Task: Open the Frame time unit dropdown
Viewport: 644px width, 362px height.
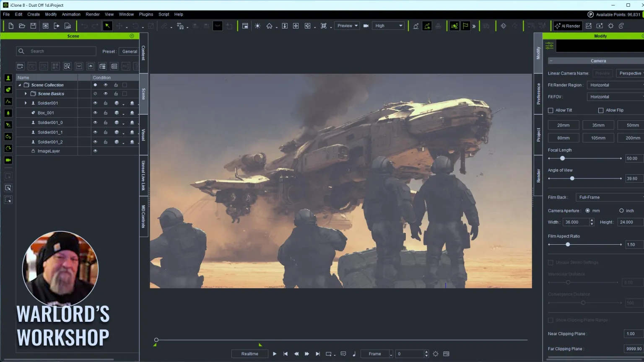Action: (x=377, y=354)
